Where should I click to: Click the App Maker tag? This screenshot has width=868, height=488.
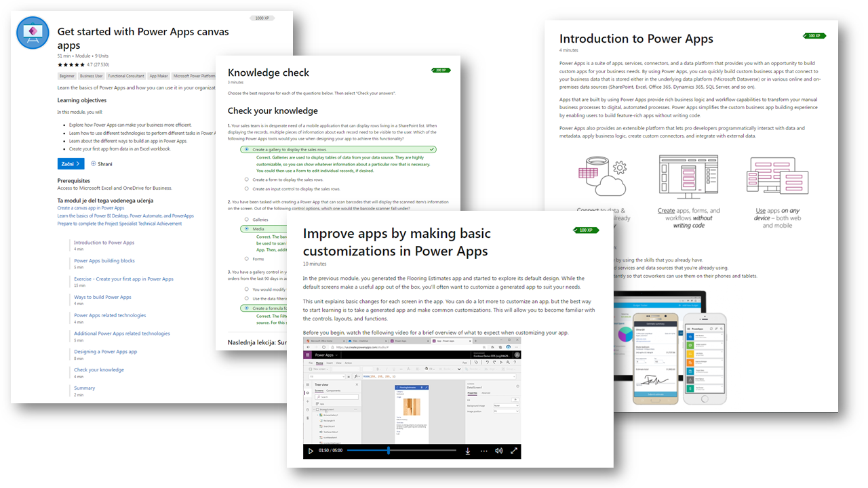[159, 77]
